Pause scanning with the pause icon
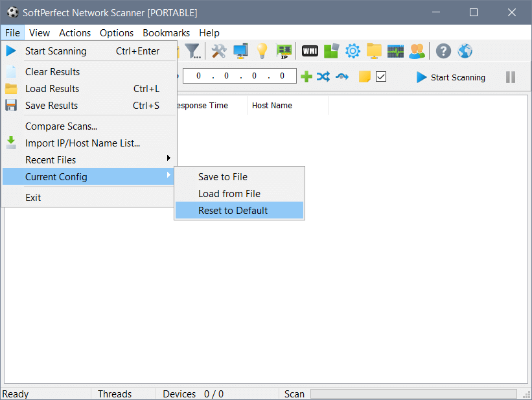Screen dimensions: 532x400 click(x=510, y=77)
